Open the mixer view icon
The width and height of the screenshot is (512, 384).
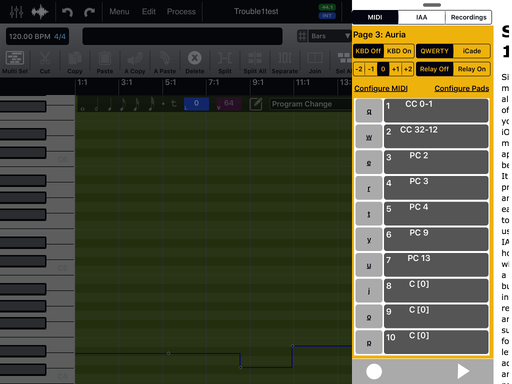pyautogui.click(x=16, y=12)
